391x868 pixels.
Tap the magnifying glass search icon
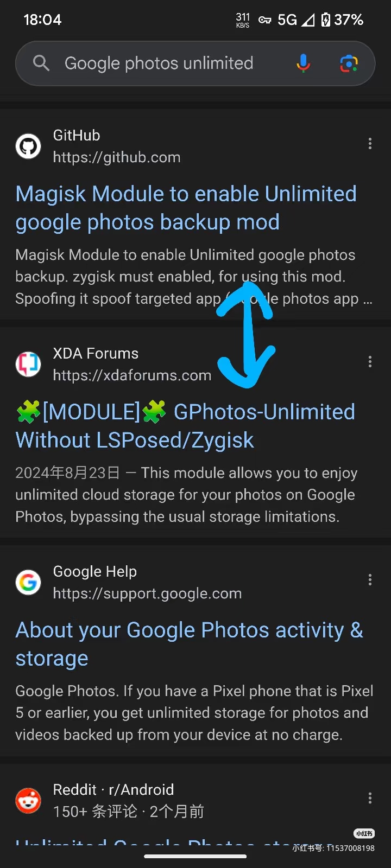click(41, 63)
